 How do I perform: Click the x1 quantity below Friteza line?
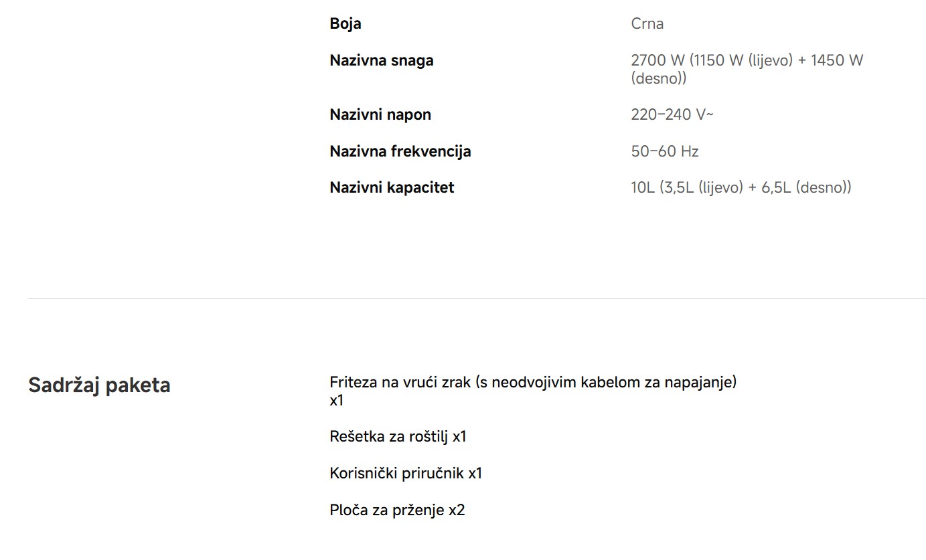coord(336,401)
